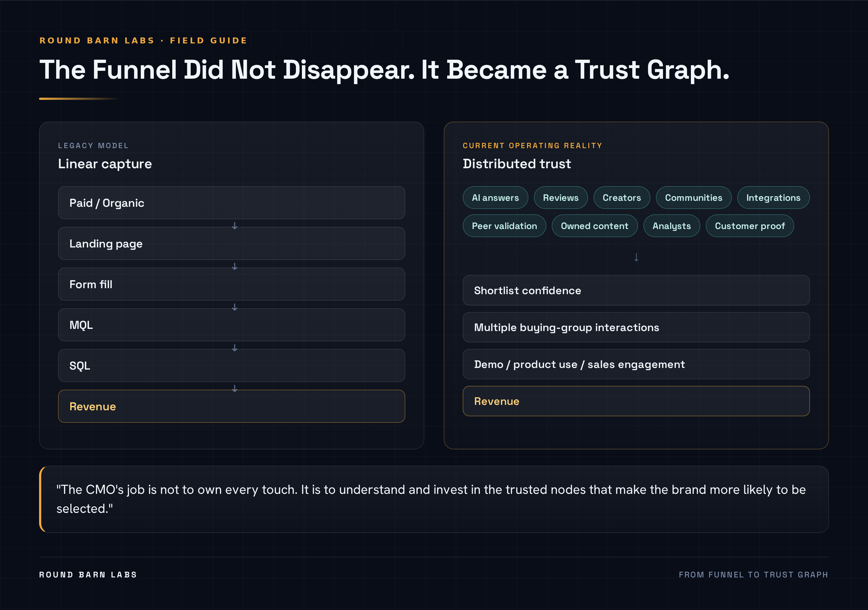Viewport: 868px width, 610px height.
Task: Click the Linear capture heading
Action: click(x=105, y=164)
